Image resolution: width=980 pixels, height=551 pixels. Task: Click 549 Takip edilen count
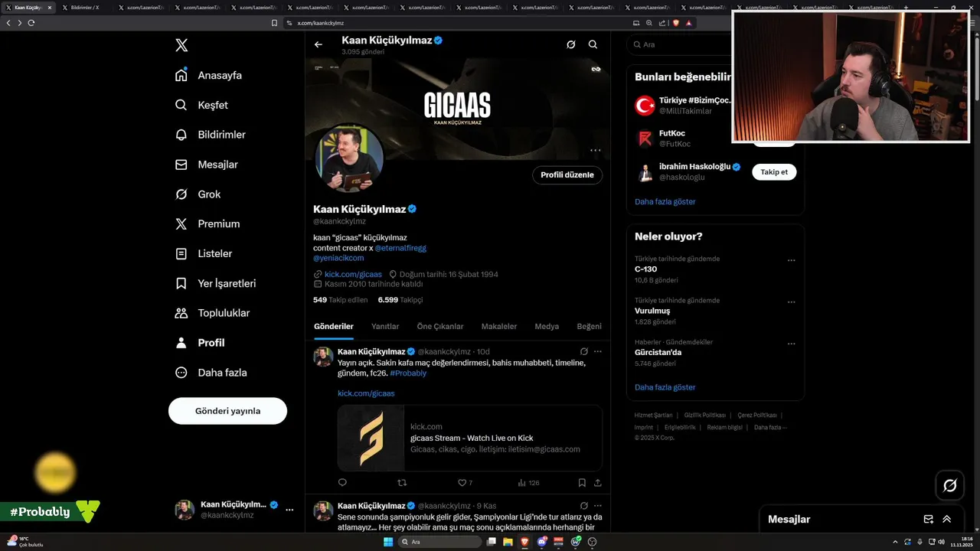click(x=341, y=300)
